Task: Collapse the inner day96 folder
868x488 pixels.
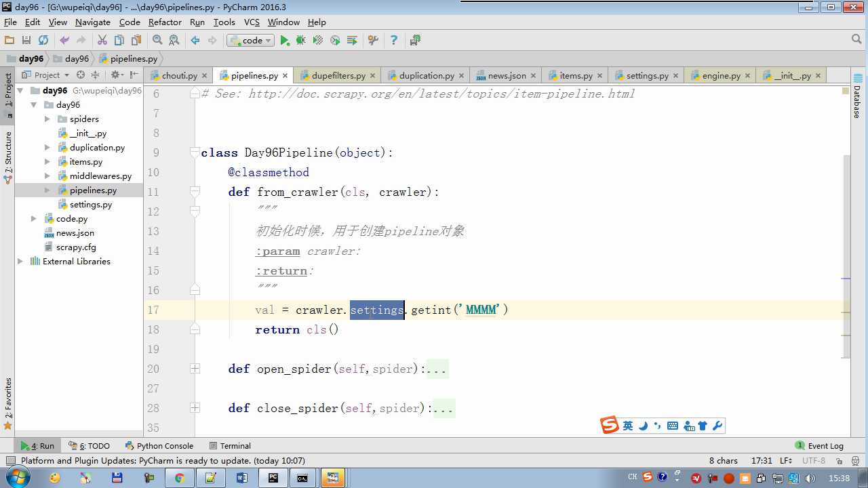Action: [33, 105]
